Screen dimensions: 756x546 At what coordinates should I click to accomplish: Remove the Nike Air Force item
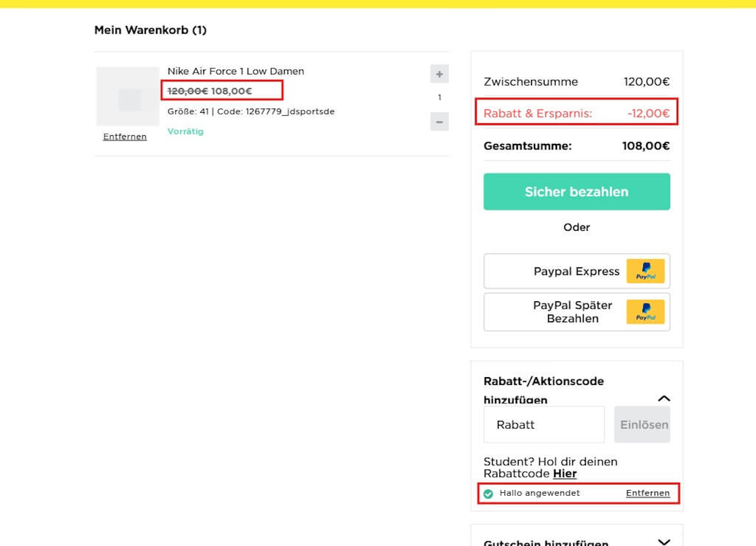(125, 137)
